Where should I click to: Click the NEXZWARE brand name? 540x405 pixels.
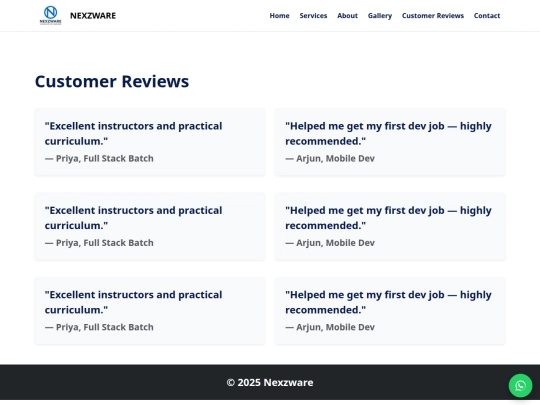(93, 16)
